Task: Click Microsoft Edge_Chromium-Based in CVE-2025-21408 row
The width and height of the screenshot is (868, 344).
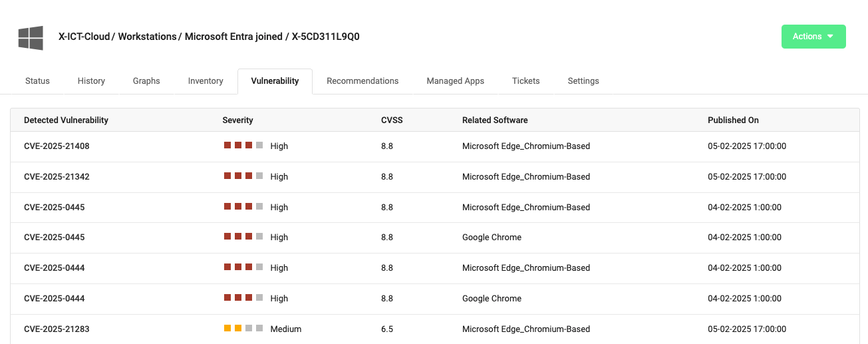Action: tap(526, 146)
